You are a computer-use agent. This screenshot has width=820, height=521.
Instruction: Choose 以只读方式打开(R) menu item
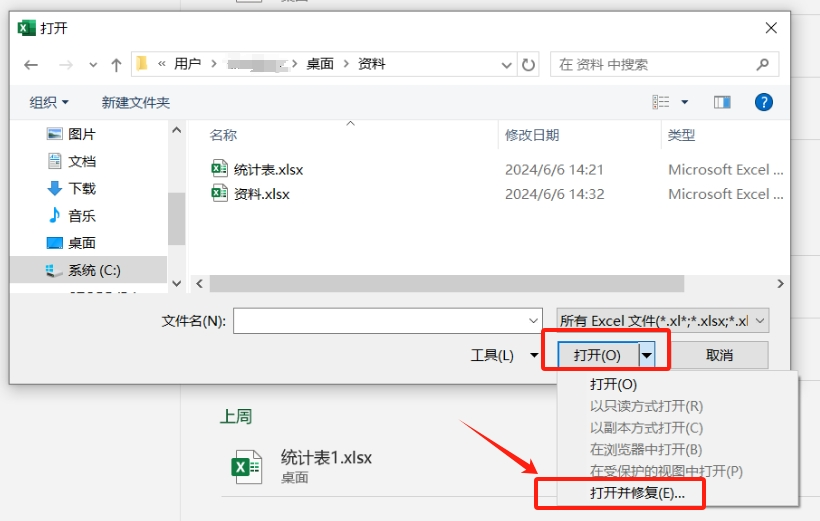[x=646, y=406]
